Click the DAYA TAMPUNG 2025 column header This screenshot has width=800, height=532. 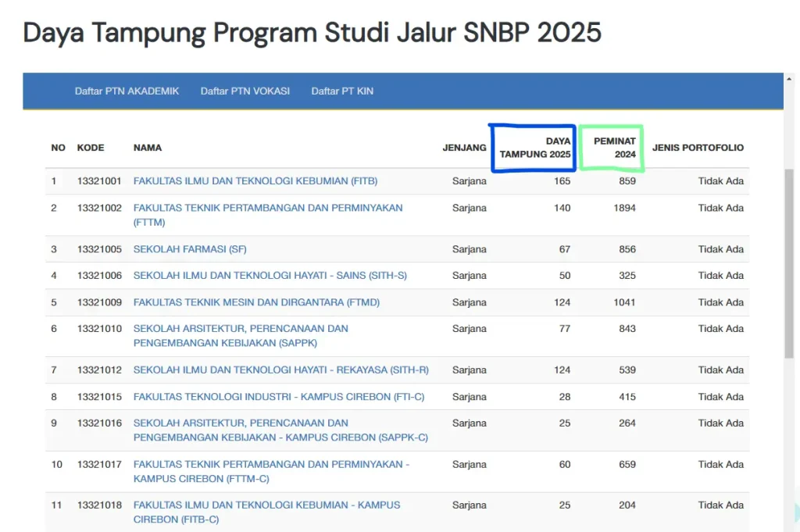(x=534, y=148)
